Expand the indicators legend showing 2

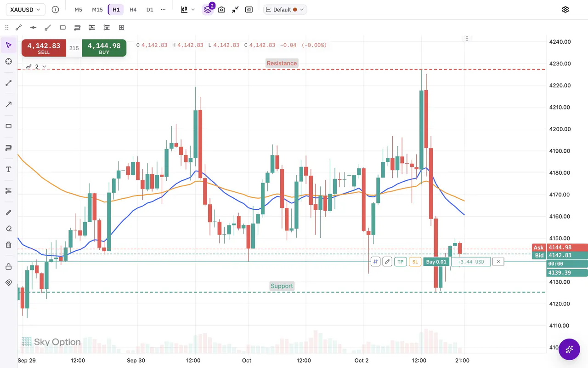pyautogui.click(x=36, y=67)
